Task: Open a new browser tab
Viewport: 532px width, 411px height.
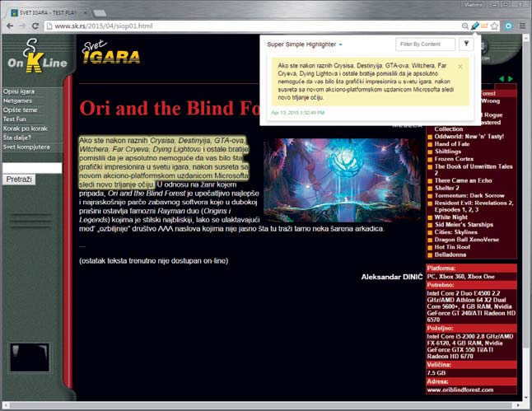Action: [100, 13]
